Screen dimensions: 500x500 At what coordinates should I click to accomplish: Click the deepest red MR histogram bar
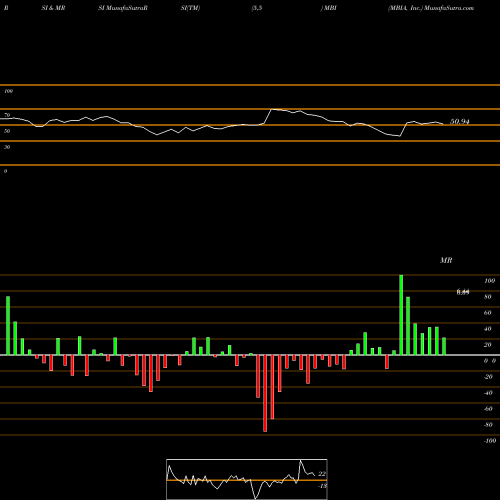265,393
